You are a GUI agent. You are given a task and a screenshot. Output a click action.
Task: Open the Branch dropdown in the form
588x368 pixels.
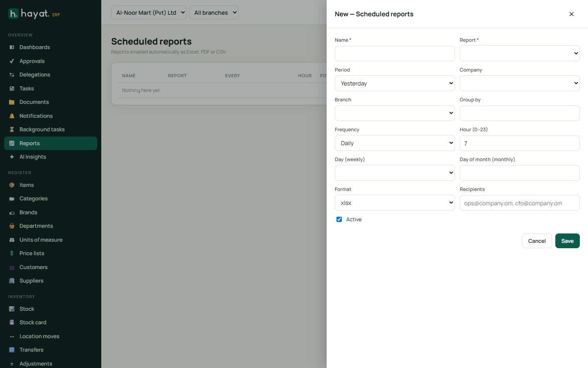394,113
